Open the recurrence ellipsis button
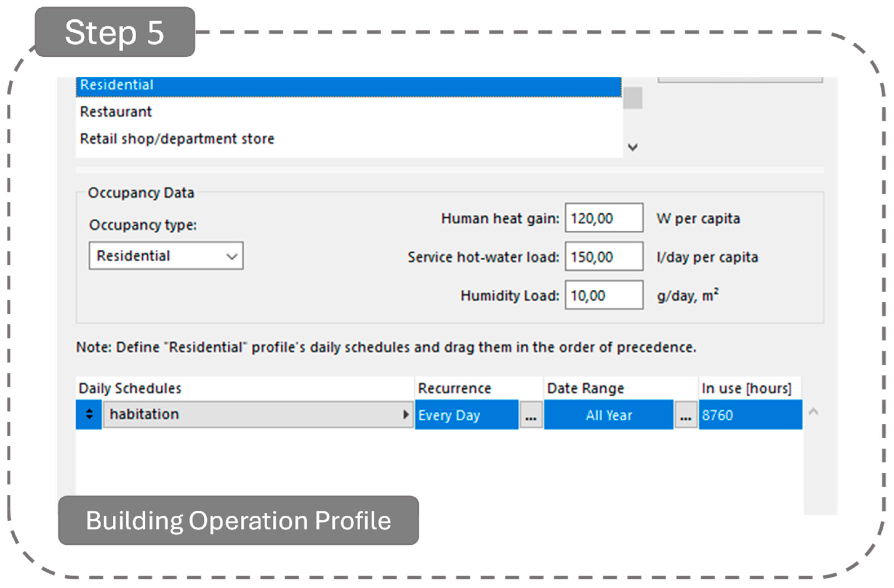The height and width of the screenshot is (588, 894). click(x=531, y=415)
